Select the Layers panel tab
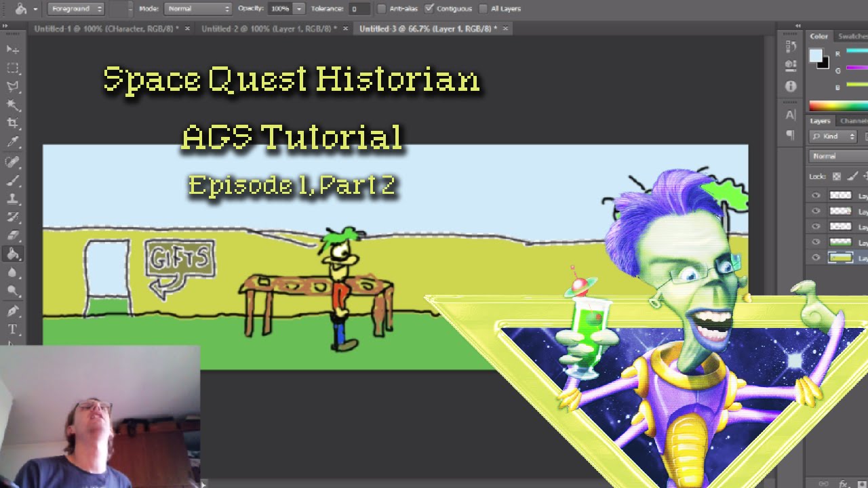868x488 pixels. pyautogui.click(x=820, y=121)
